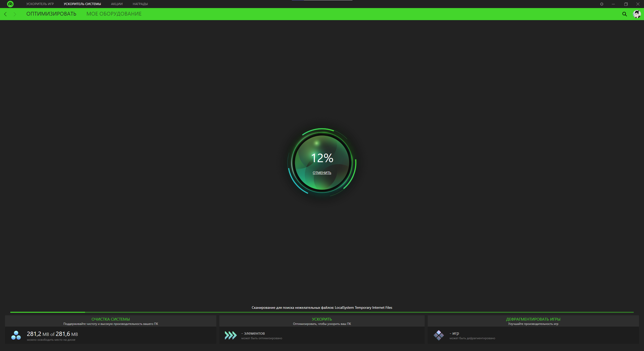Open the НАГРАДЫ tab
This screenshot has width=644, height=351.
[x=140, y=4]
